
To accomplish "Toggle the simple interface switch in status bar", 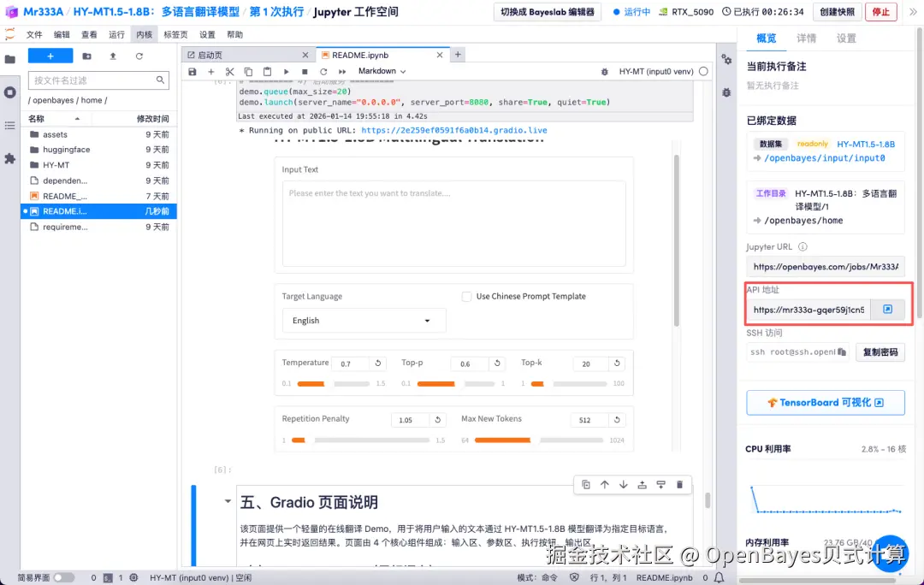I will 63,577.
